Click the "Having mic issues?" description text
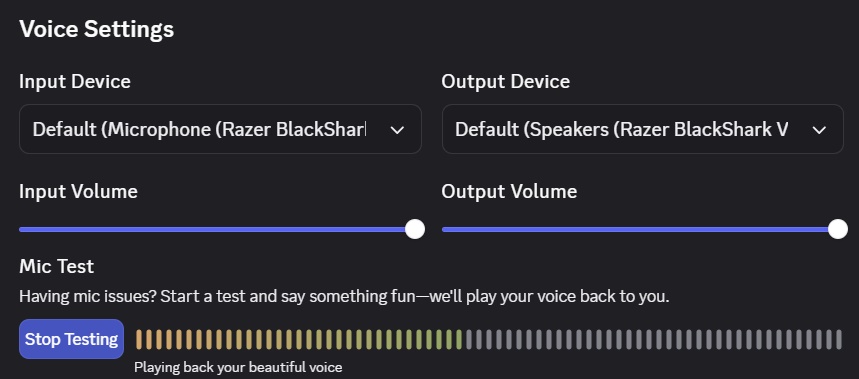The height and width of the screenshot is (379, 859). 344,297
